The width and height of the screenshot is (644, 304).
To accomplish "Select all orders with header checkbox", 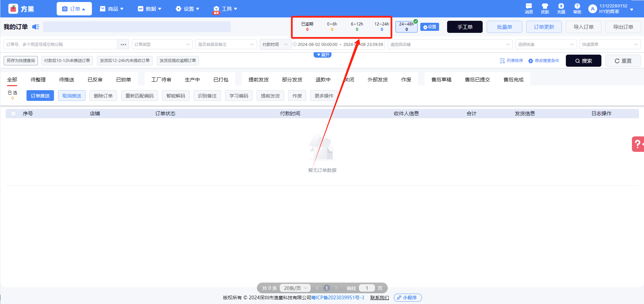I will pos(13,114).
